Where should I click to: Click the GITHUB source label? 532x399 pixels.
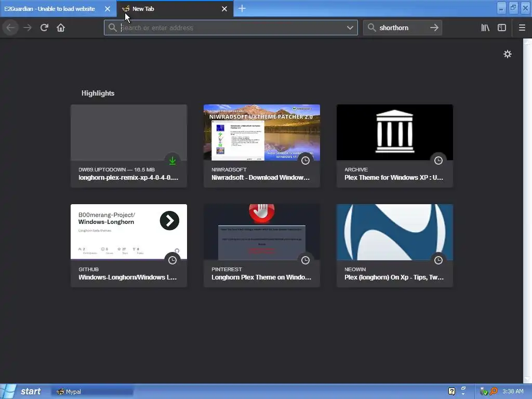coord(88,270)
